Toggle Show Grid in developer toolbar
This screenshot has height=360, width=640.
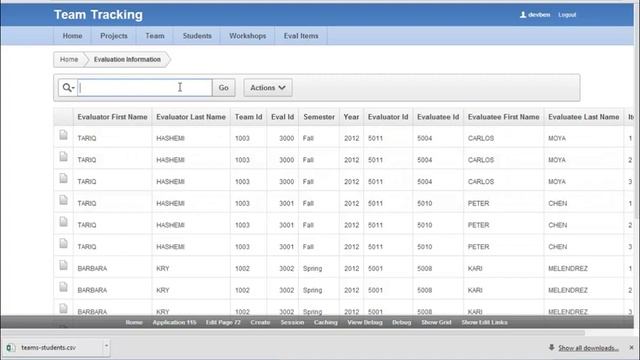[x=436, y=322]
